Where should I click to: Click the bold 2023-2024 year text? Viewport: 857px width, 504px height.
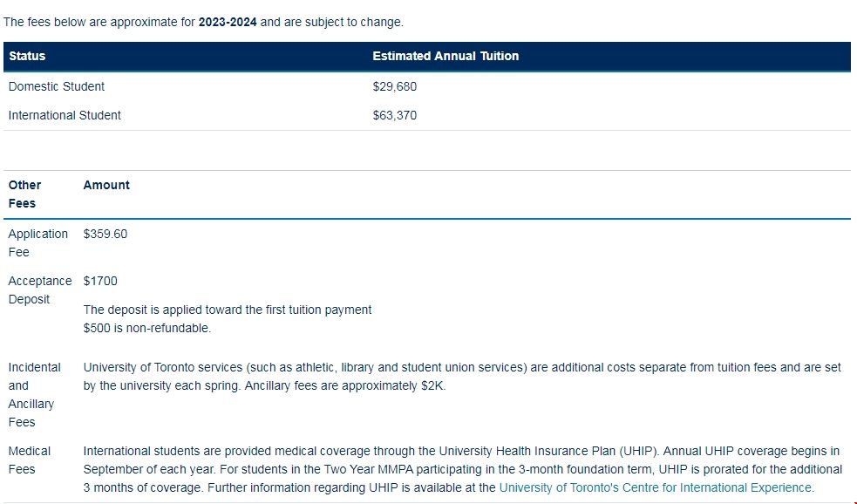click(x=228, y=22)
